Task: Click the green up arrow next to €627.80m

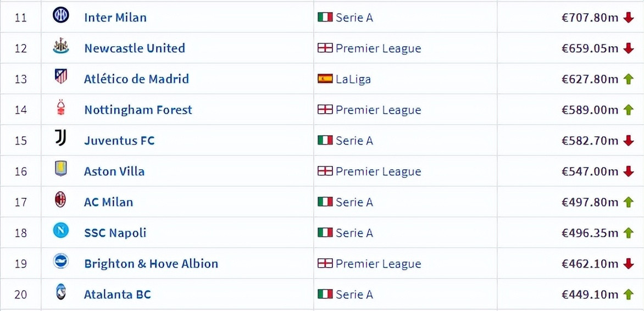Action: (x=629, y=79)
